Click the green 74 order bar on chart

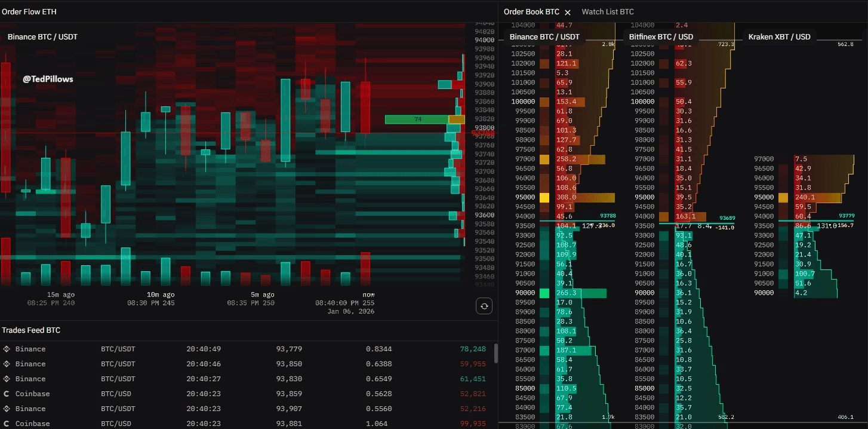click(x=417, y=119)
